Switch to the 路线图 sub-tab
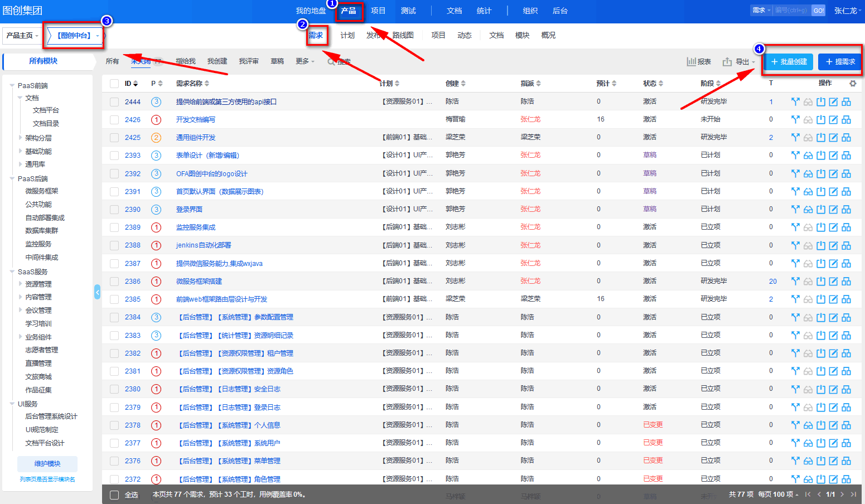Viewport: 865px width, 504px height. [403, 35]
